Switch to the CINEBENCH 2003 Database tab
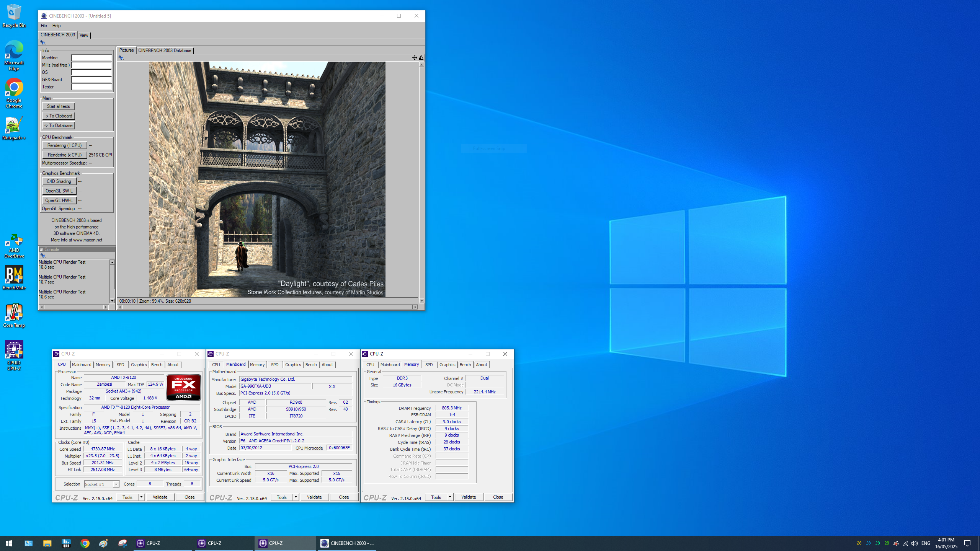The width and height of the screenshot is (980, 551). click(165, 51)
